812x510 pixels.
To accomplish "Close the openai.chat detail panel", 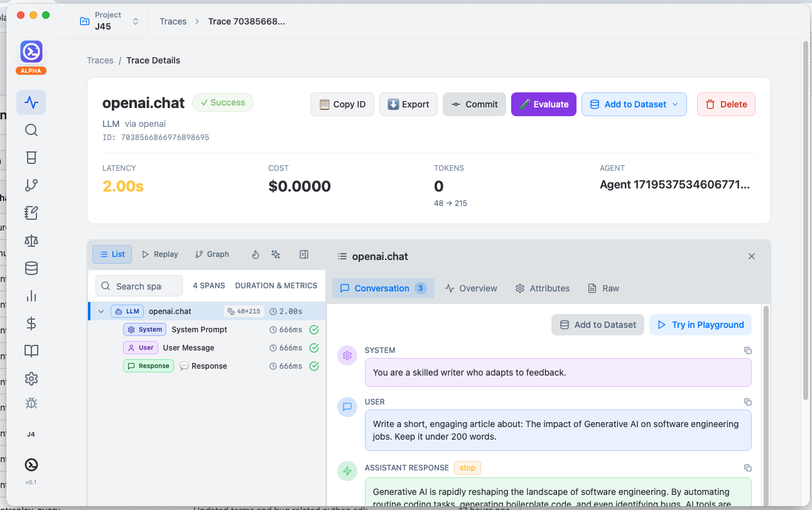I will click(752, 256).
